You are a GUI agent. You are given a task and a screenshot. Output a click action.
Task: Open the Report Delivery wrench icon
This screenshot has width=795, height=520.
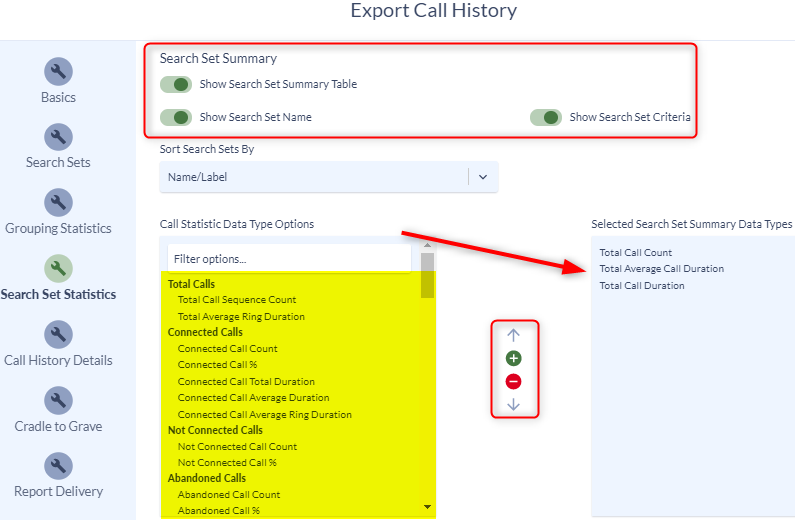pos(58,466)
